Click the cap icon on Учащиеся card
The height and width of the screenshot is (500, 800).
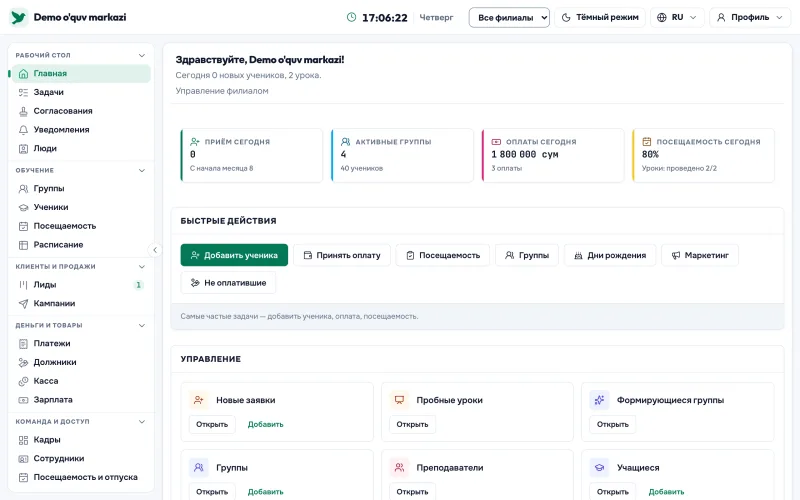[x=599, y=467]
